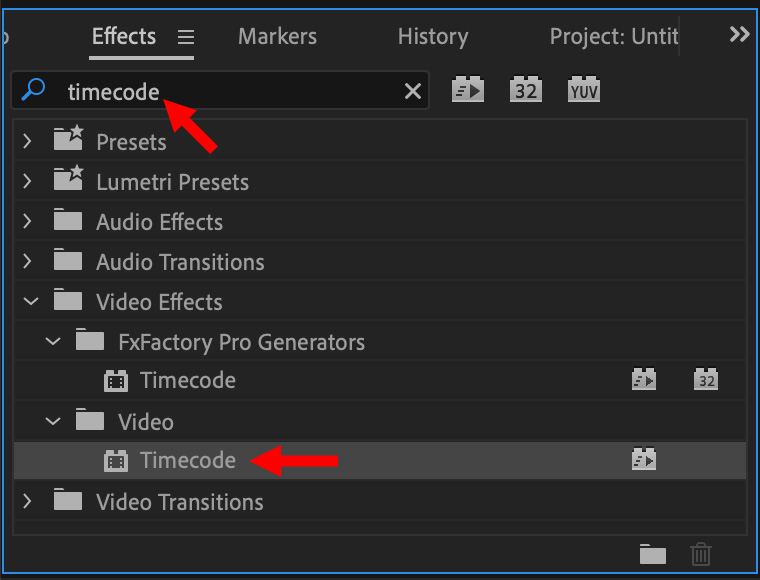Show hidden panels with the double-chevron icon
The height and width of the screenshot is (580, 760).
click(739, 35)
